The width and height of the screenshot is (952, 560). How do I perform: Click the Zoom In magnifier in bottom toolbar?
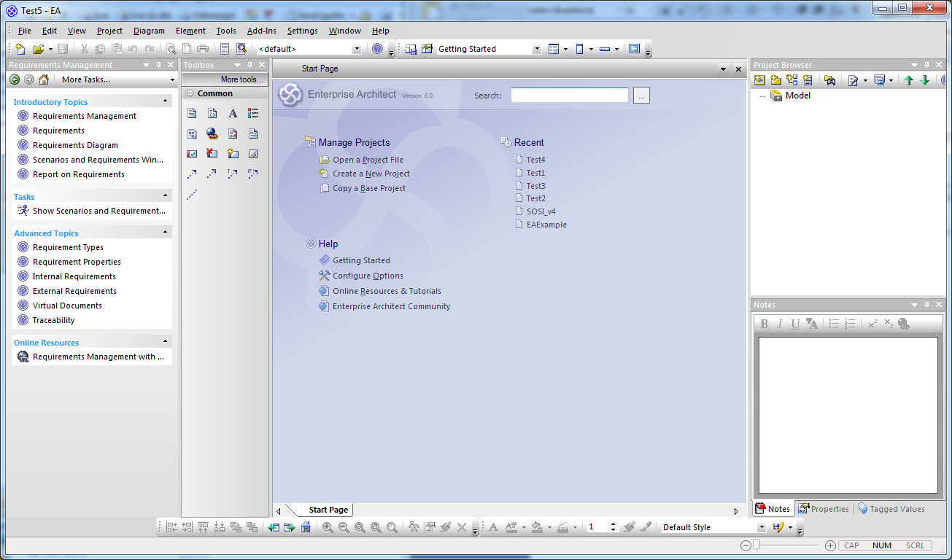(328, 527)
